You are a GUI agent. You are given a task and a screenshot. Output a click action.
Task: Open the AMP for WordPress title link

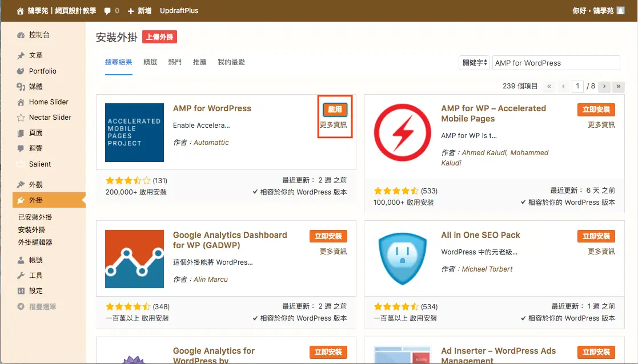(212, 108)
